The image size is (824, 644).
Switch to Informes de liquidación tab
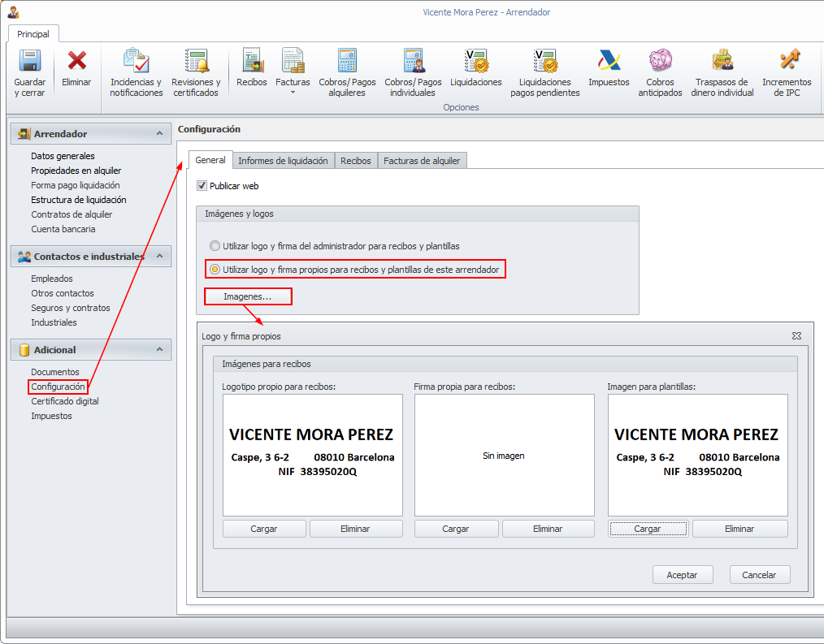[283, 161]
